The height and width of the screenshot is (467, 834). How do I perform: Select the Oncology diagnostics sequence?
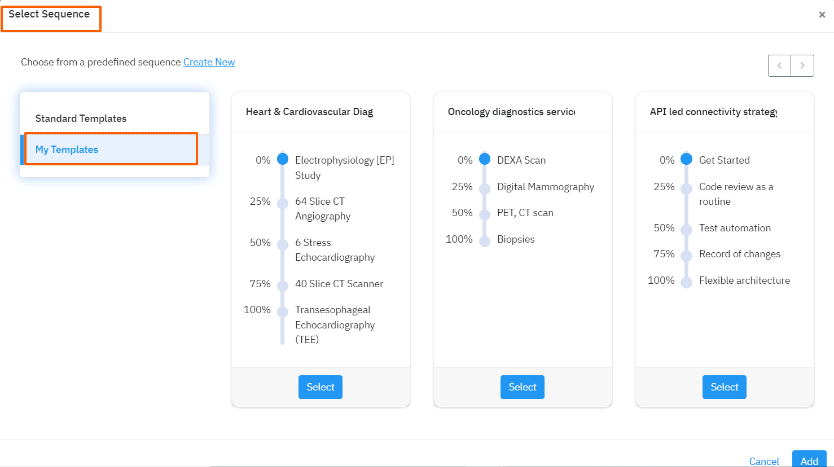[x=522, y=387]
